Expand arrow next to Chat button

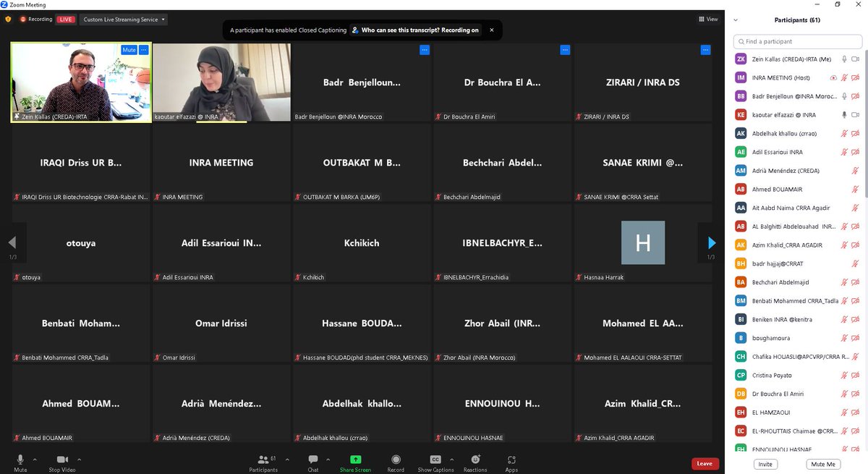point(330,460)
